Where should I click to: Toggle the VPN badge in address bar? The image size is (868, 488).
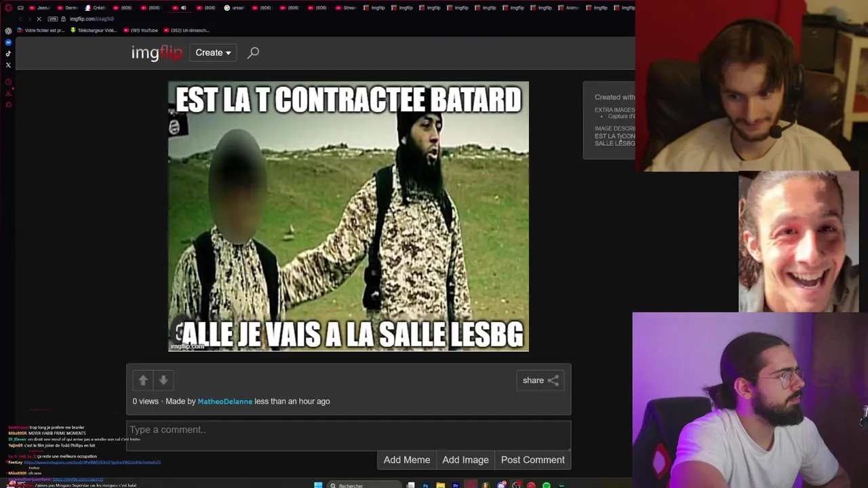[x=52, y=19]
